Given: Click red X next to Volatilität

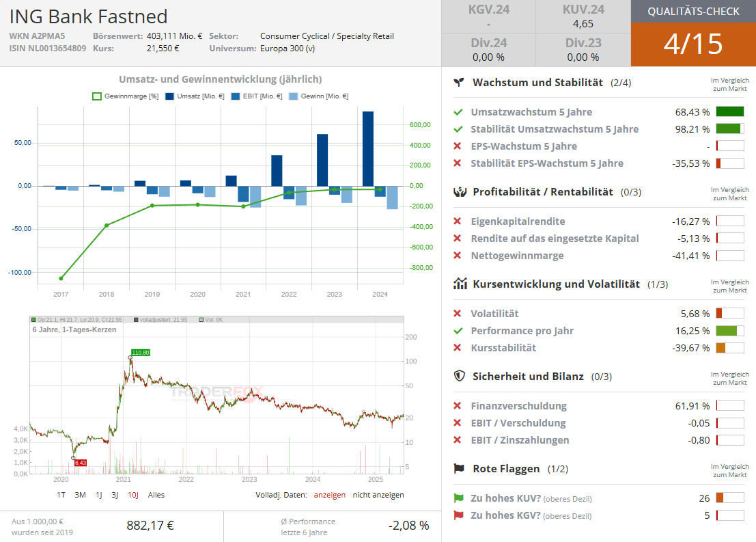Looking at the screenshot, I should coord(458,313).
